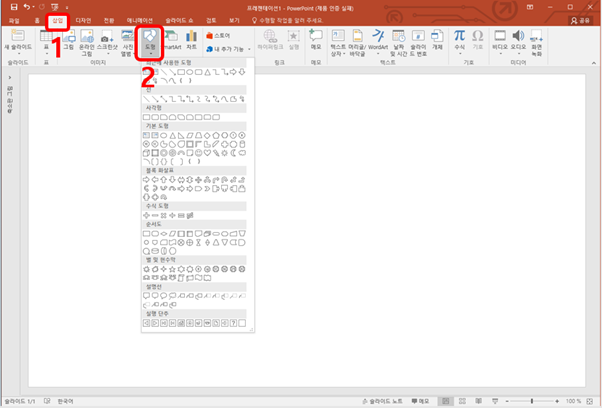This screenshot has width=602, height=408.
Task: Insert an object with the 개체 button
Action: [x=437, y=40]
